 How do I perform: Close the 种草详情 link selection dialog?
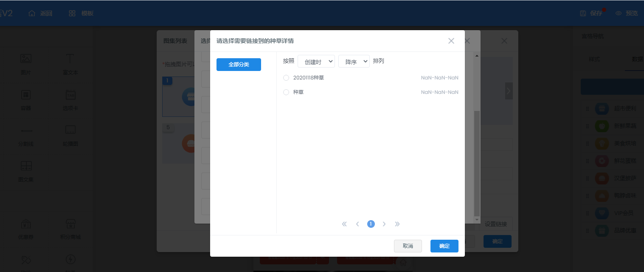(x=451, y=41)
